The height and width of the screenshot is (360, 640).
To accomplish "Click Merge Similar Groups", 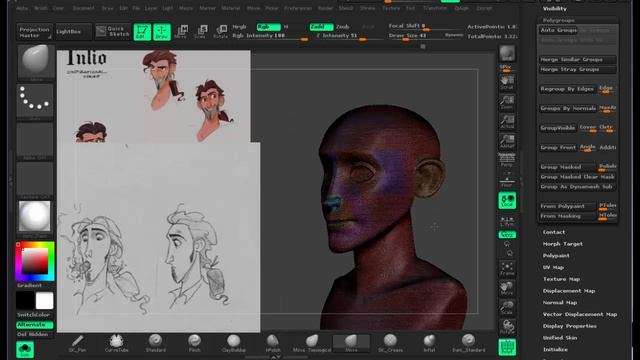I will [578, 60].
